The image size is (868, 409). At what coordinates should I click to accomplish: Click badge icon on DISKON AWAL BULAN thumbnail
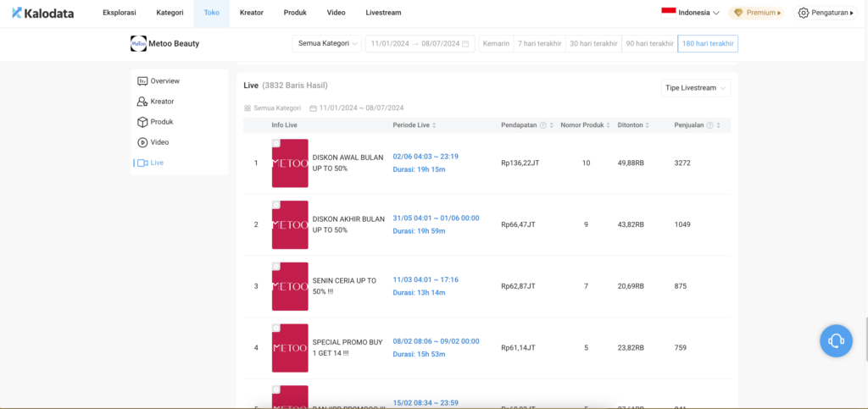(x=276, y=143)
